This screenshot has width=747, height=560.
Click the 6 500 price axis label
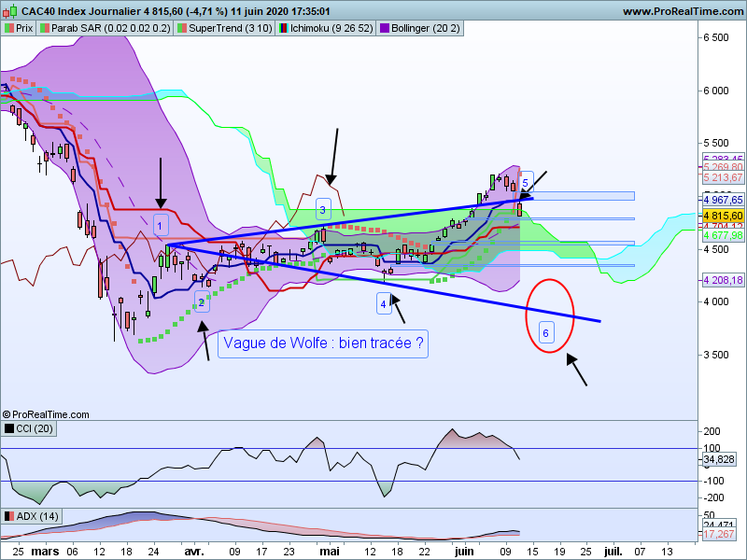pos(716,37)
